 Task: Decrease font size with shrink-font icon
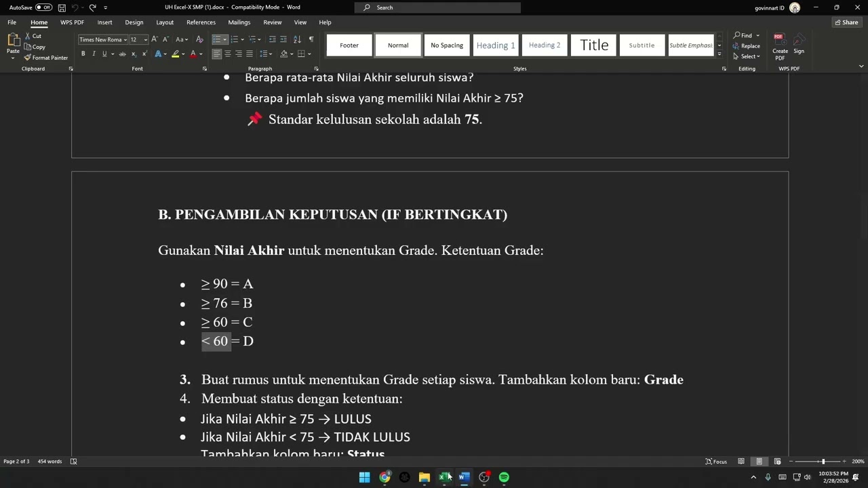coord(165,39)
